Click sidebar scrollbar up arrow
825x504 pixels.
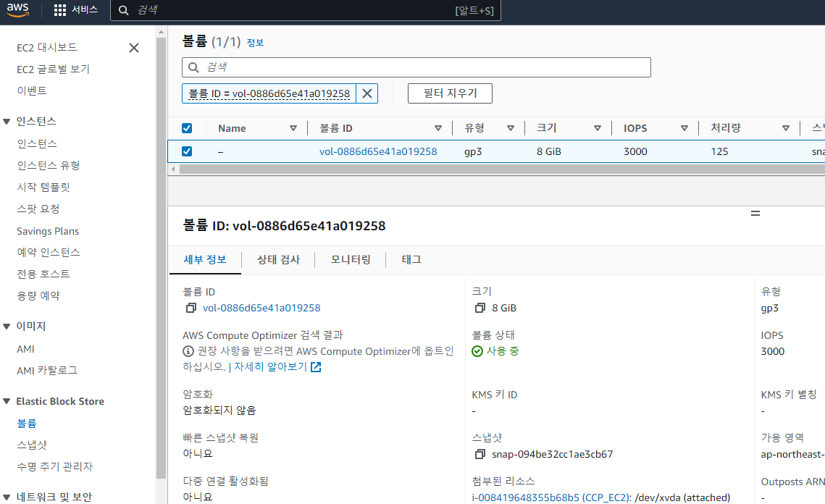[x=161, y=32]
